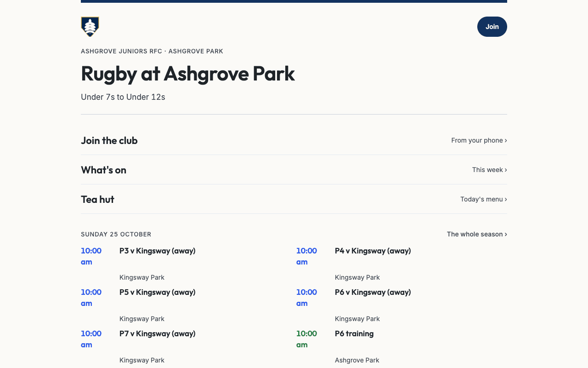This screenshot has height=368, width=588.
Task: Click Kingsway Park venue under the P7 fixture
Action: 142,360
